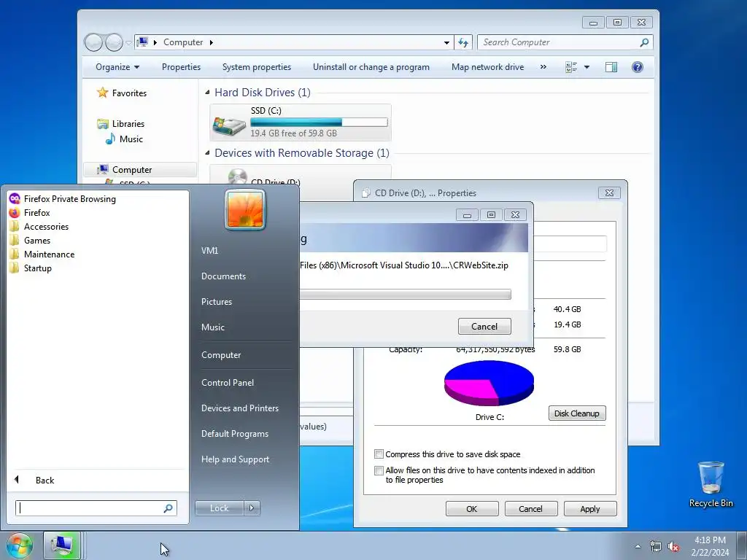Viewport: 747px width, 560px height.
Task: Click the Explorer Forward navigation button
Action: pyautogui.click(x=114, y=42)
